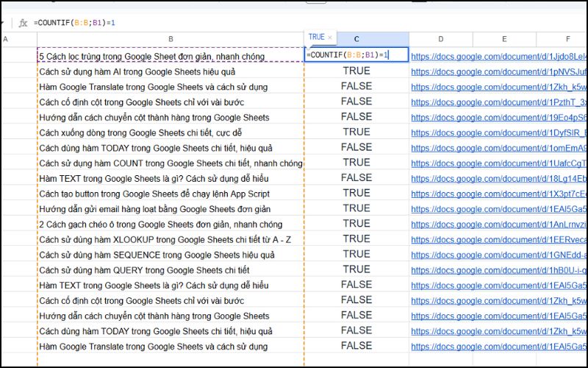Image resolution: width=588 pixels, height=368 pixels.
Task: Select column C header
Action: point(356,39)
